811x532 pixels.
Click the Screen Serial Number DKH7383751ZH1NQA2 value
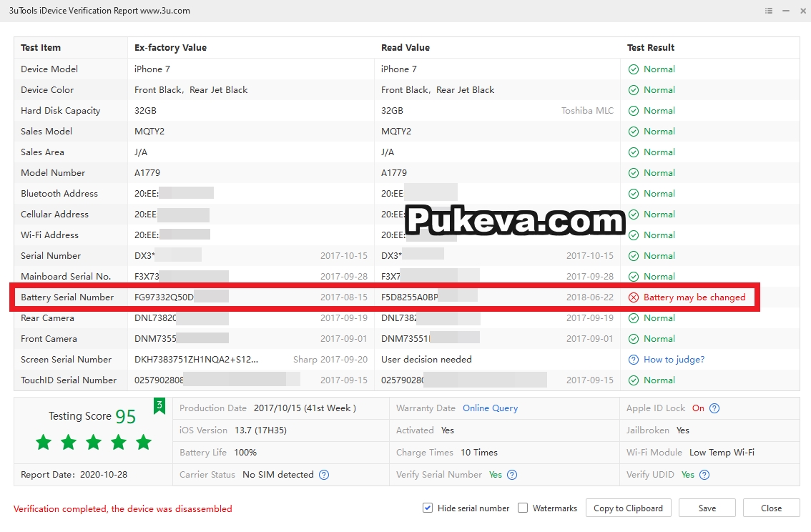point(196,360)
